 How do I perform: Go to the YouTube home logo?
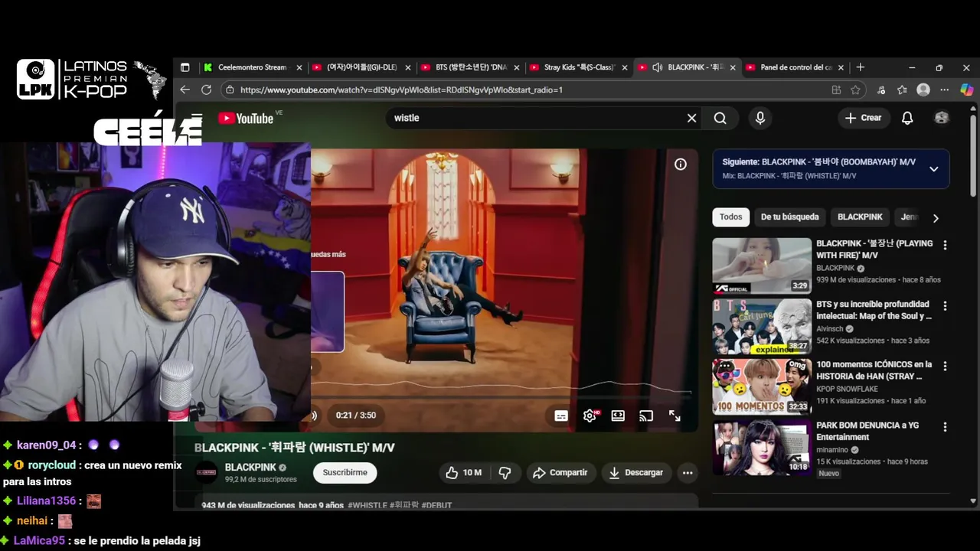[x=246, y=118]
